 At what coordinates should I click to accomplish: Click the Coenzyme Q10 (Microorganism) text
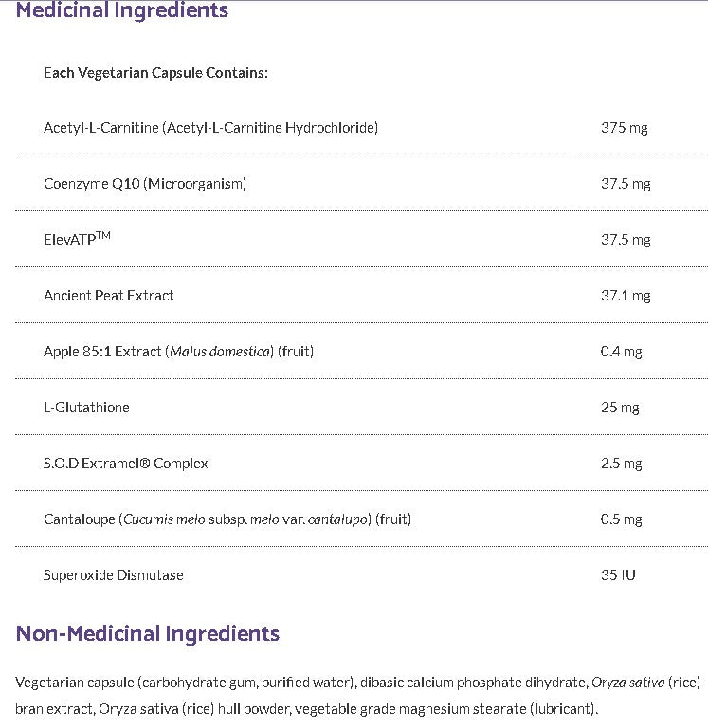coord(145,184)
